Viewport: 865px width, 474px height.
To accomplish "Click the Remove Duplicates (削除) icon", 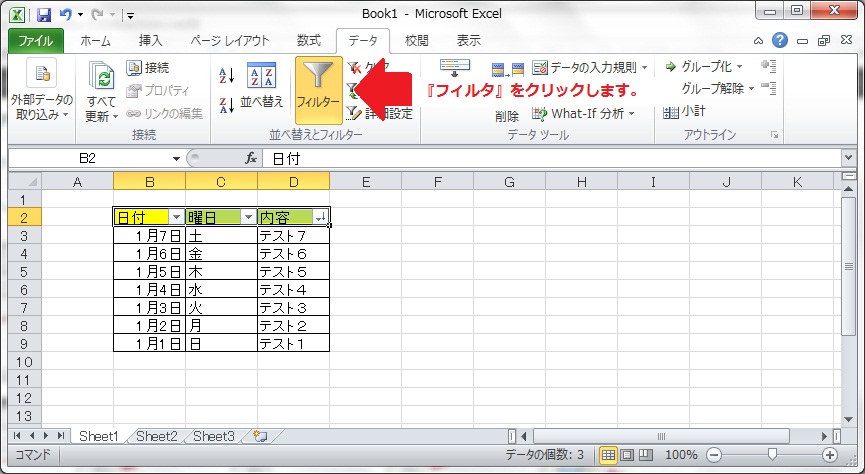I will click(x=507, y=70).
